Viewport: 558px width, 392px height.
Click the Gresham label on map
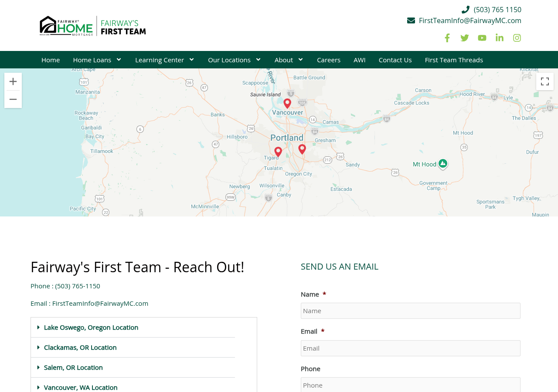click(x=326, y=140)
